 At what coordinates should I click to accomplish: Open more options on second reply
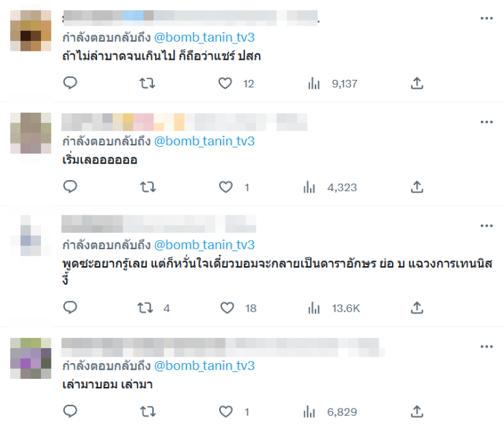pos(486,122)
